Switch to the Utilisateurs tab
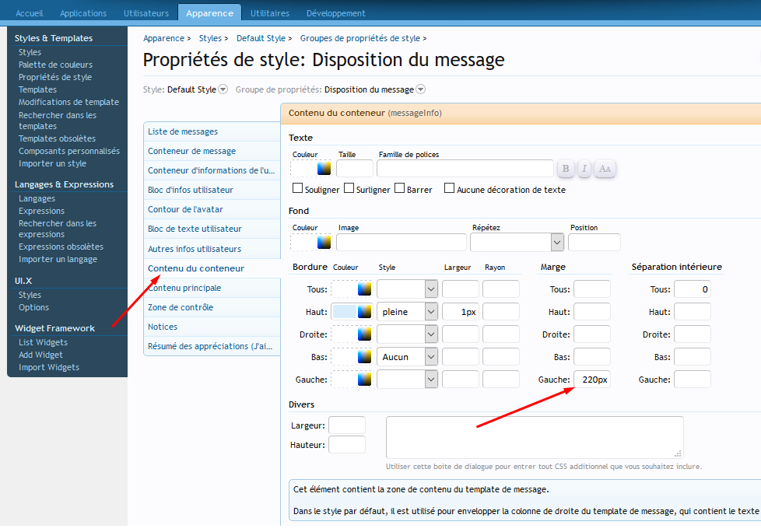 146,13
